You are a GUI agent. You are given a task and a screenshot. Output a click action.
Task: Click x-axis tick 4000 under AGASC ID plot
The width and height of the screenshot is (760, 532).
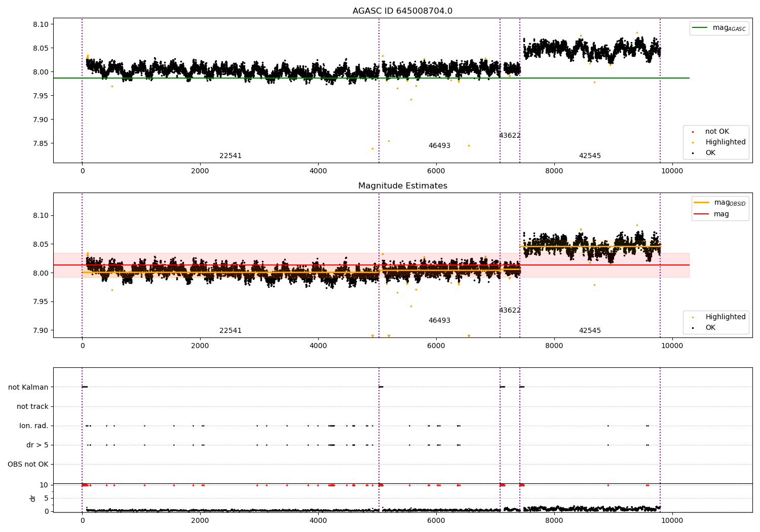[x=318, y=171]
